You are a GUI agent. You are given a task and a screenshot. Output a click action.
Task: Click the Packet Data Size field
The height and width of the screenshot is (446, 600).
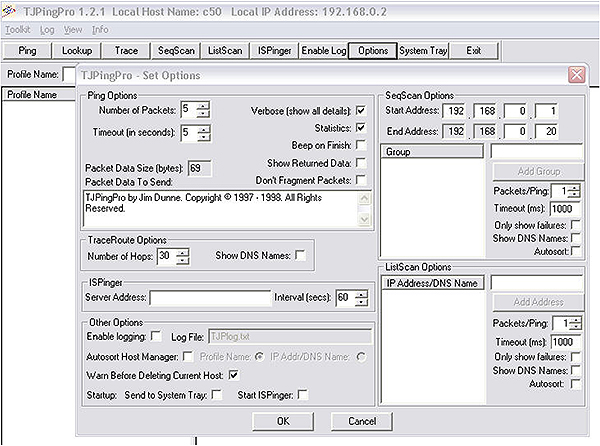pos(200,168)
